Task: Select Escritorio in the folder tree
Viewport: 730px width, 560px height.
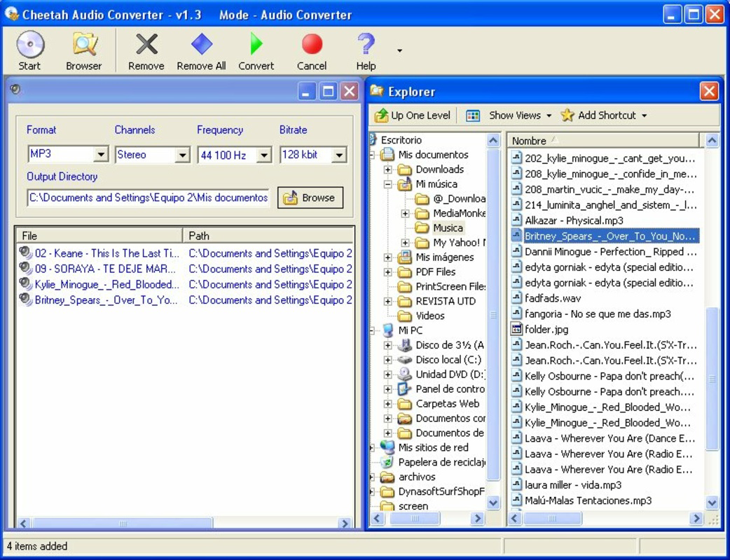Action: 401,140
